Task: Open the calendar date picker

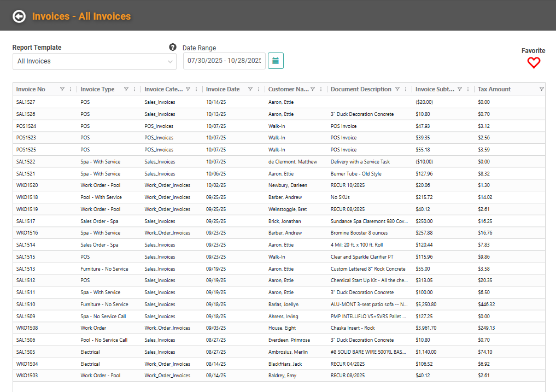Action: [276, 61]
